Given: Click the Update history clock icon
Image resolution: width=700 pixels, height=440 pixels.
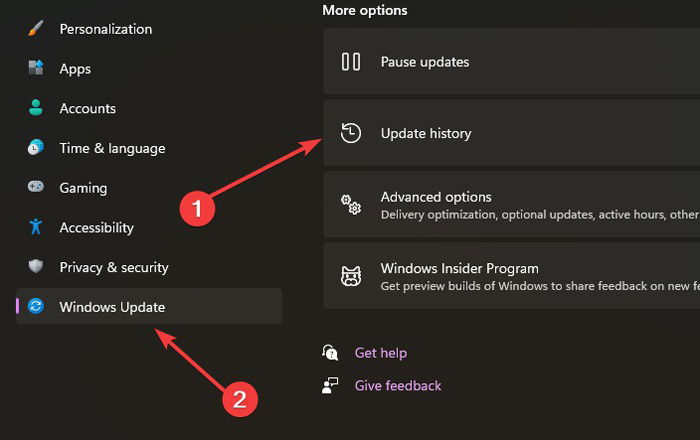Looking at the screenshot, I should point(351,133).
